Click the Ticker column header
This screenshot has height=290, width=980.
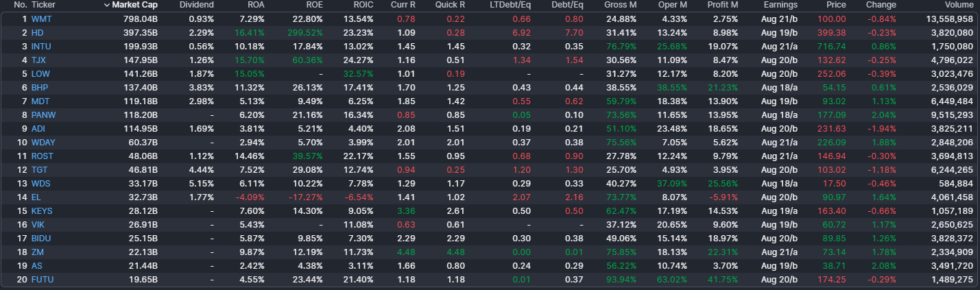click(x=43, y=5)
